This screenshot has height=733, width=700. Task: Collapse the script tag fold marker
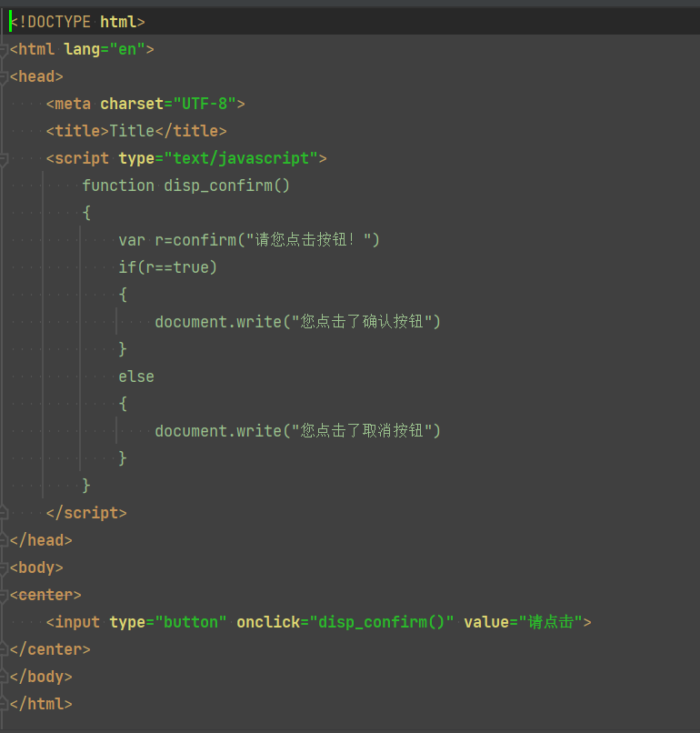coord(4,159)
